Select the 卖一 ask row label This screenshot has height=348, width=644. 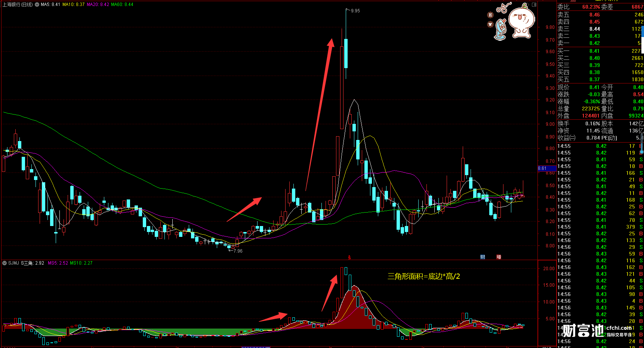(563, 43)
